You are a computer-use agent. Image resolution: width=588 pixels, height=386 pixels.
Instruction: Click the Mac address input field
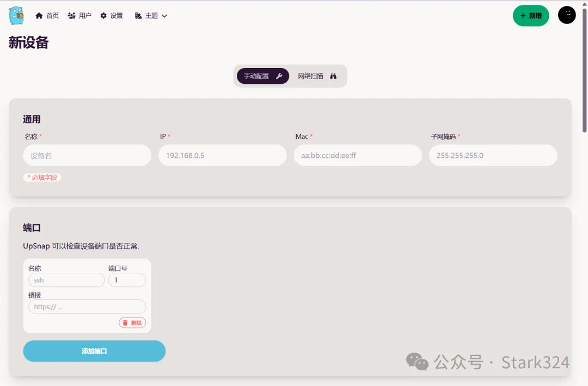coord(358,155)
